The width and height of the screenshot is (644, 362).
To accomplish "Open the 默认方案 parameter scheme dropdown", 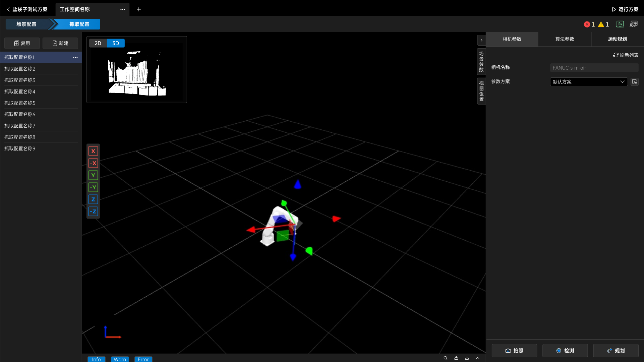I will coord(589,82).
